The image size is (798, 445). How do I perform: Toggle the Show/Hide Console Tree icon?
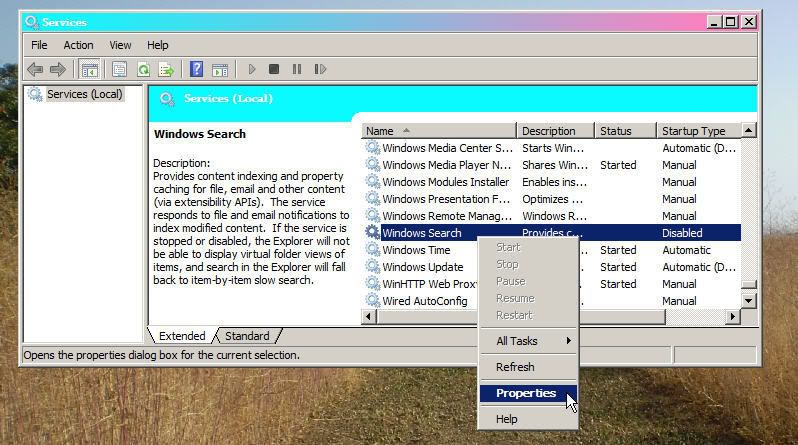point(90,70)
